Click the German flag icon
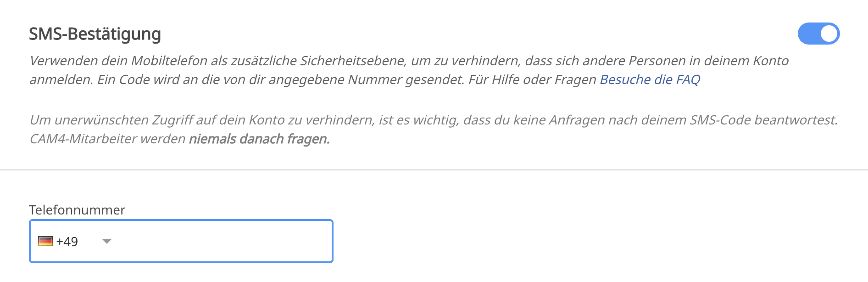Viewport: 868px width, 282px height. pyautogui.click(x=45, y=242)
